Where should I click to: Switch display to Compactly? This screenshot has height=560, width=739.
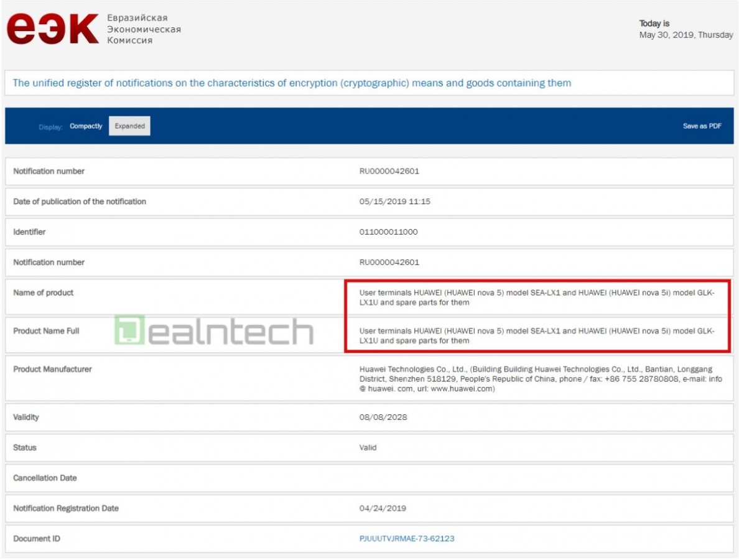point(86,126)
